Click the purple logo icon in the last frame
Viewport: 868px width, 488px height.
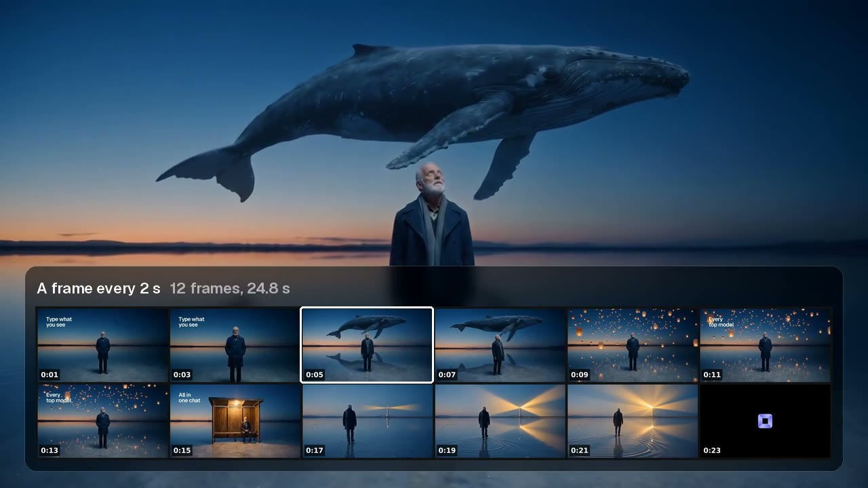765,422
